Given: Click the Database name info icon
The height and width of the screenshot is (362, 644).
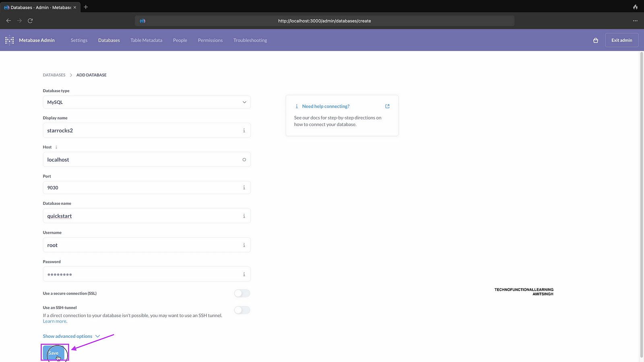Looking at the screenshot, I should pos(244,216).
